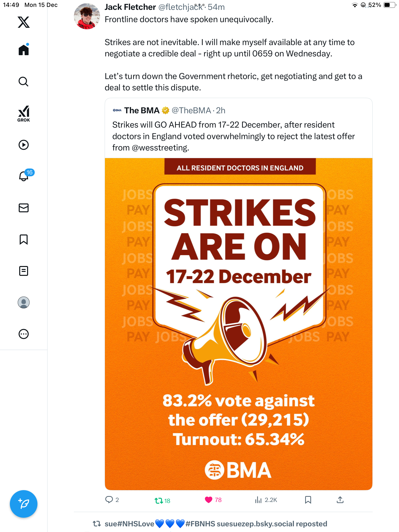Screen dimensions: 399x532
Task: Open the @TheBMA quoted profile handle
Action: 191,111
